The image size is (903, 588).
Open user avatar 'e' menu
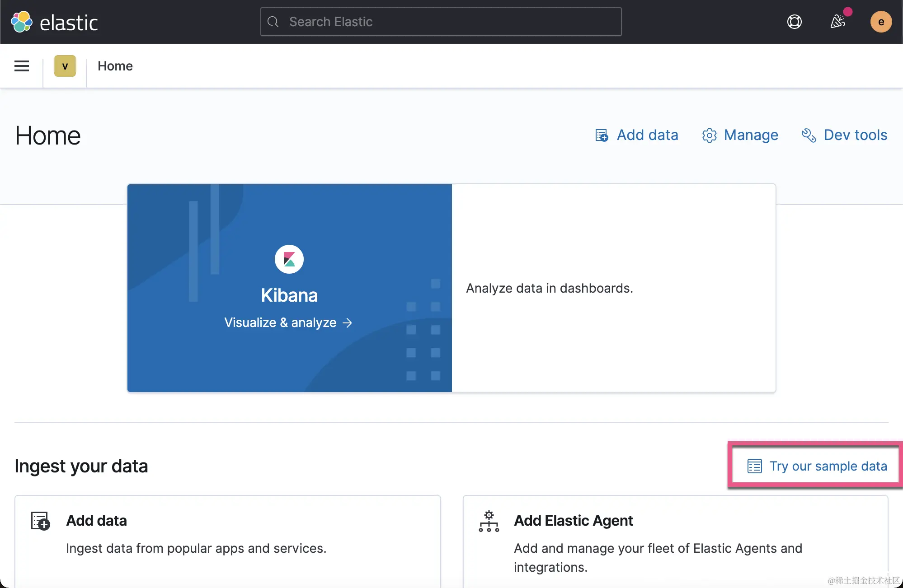pos(880,22)
